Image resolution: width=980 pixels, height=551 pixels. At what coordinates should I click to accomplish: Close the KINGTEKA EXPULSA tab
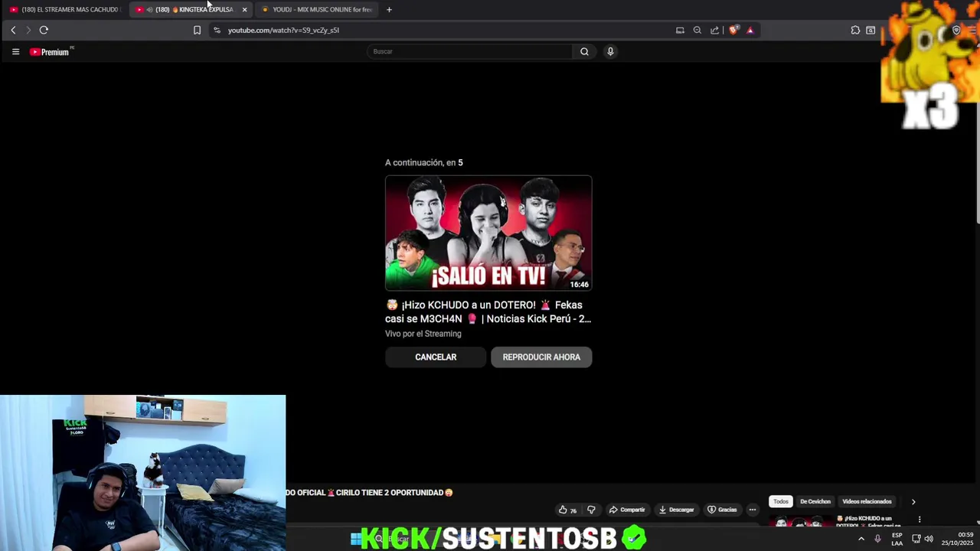pos(244,9)
